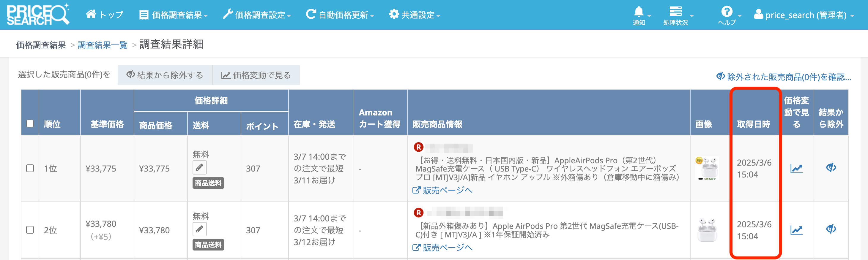The width and height of the screenshot is (868, 260).
Task: Exclude 2位 item using eye icon
Action: [831, 229]
